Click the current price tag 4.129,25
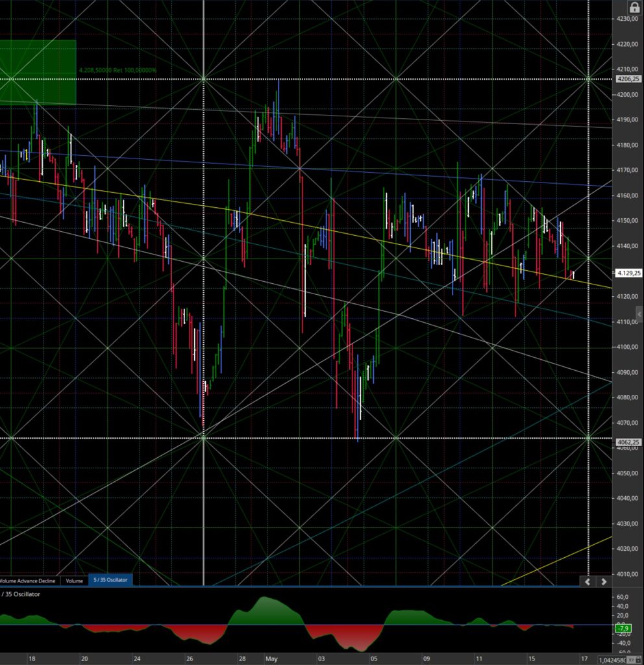 pyautogui.click(x=628, y=273)
